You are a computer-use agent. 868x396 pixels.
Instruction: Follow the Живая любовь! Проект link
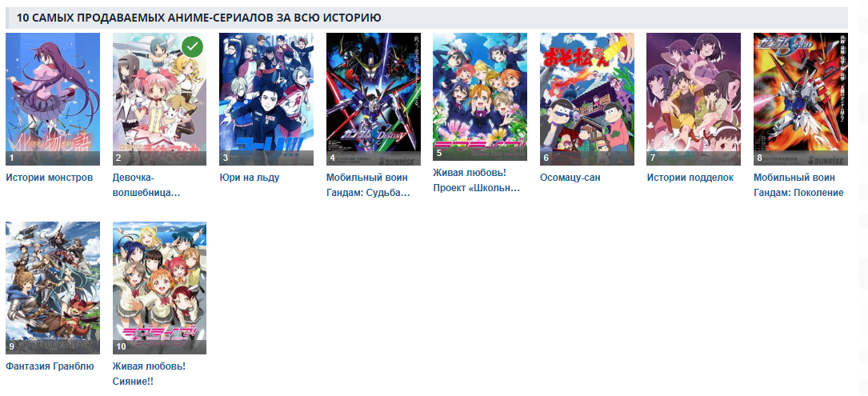pyautogui.click(x=477, y=181)
